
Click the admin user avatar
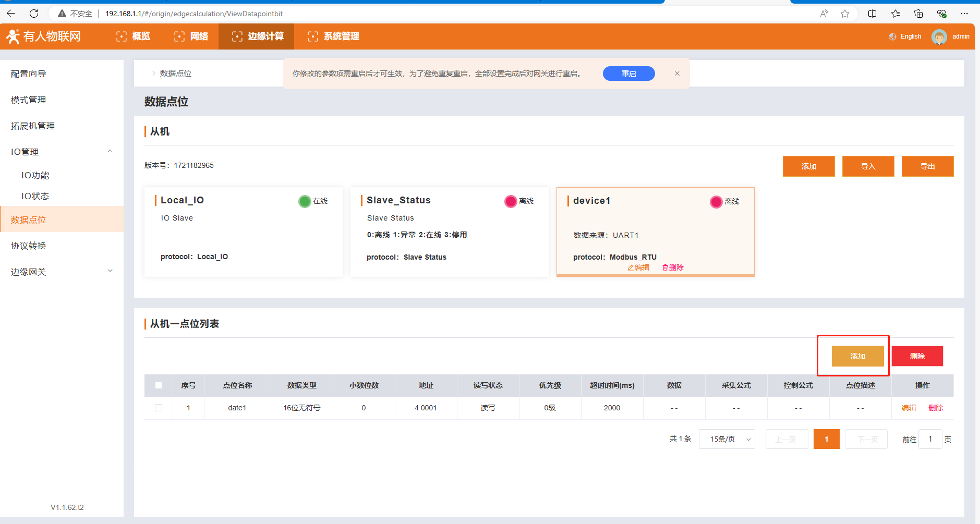(x=939, y=36)
